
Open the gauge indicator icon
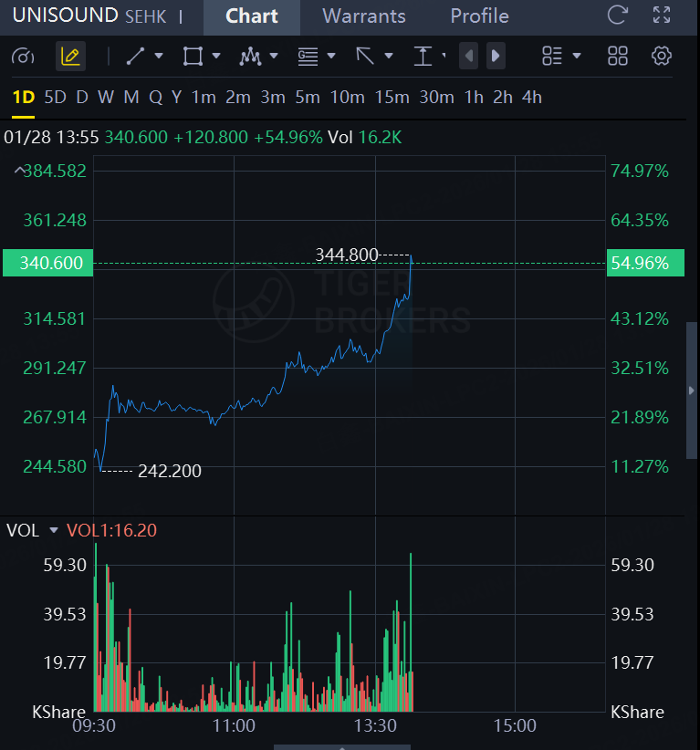[x=23, y=57]
